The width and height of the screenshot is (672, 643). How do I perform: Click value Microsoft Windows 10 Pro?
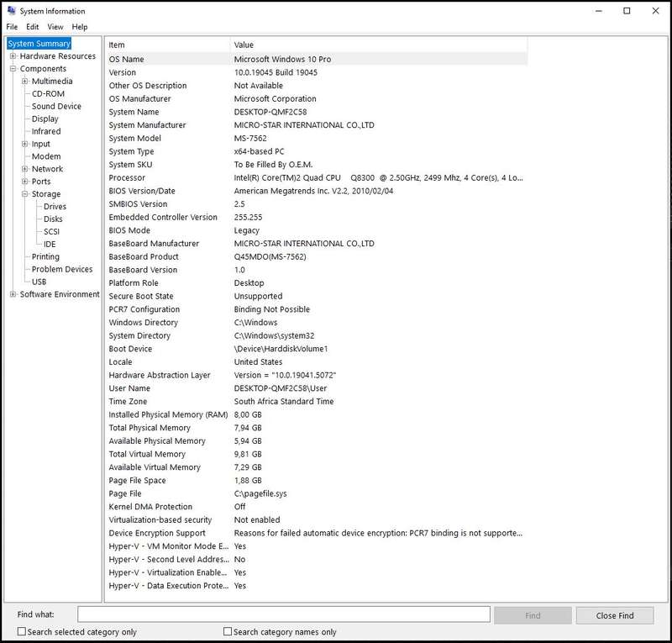pyautogui.click(x=282, y=59)
